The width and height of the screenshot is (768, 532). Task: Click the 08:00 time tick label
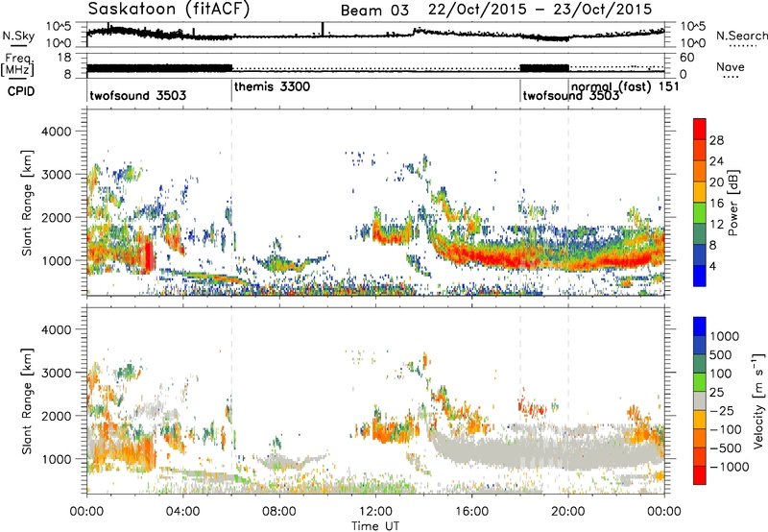279,512
